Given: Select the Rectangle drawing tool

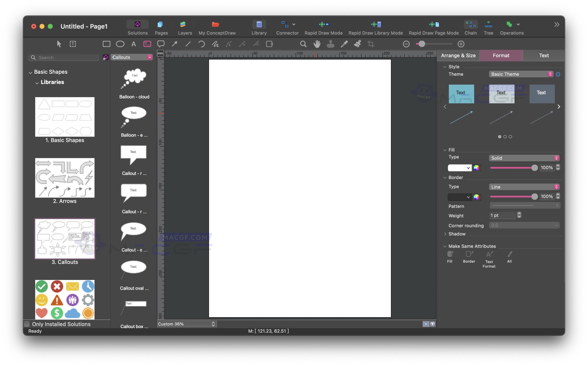Looking at the screenshot, I should pyautogui.click(x=107, y=44).
